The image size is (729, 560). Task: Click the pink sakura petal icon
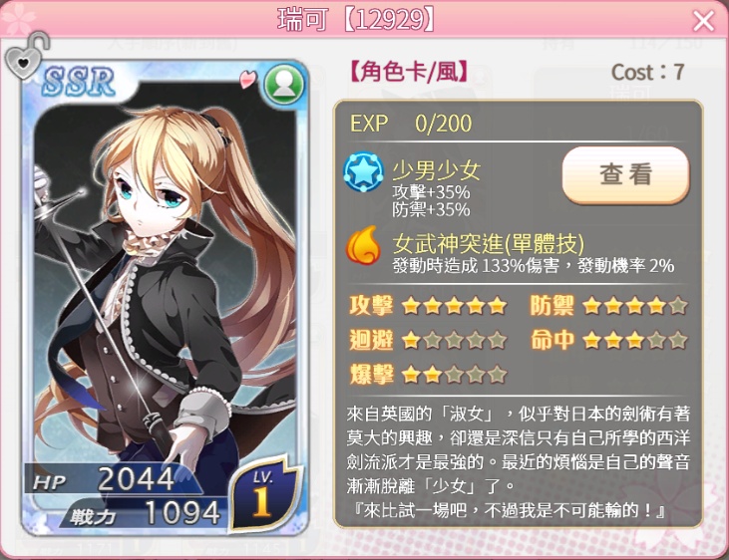248,79
